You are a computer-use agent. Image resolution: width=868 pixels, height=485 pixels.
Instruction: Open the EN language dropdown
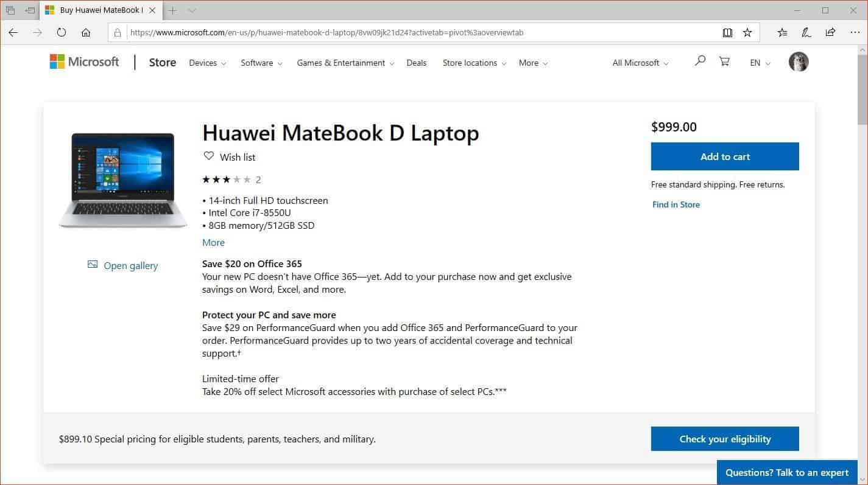click(760, 63)
